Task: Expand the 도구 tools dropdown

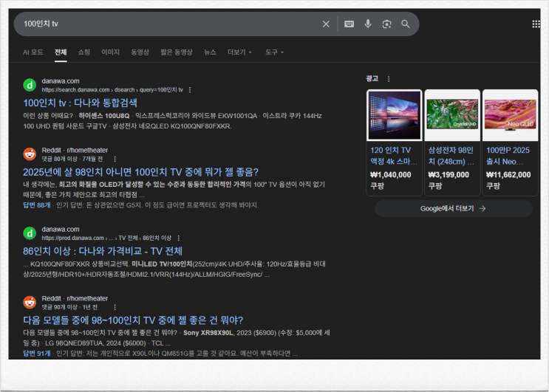Action: pos(274,52)
